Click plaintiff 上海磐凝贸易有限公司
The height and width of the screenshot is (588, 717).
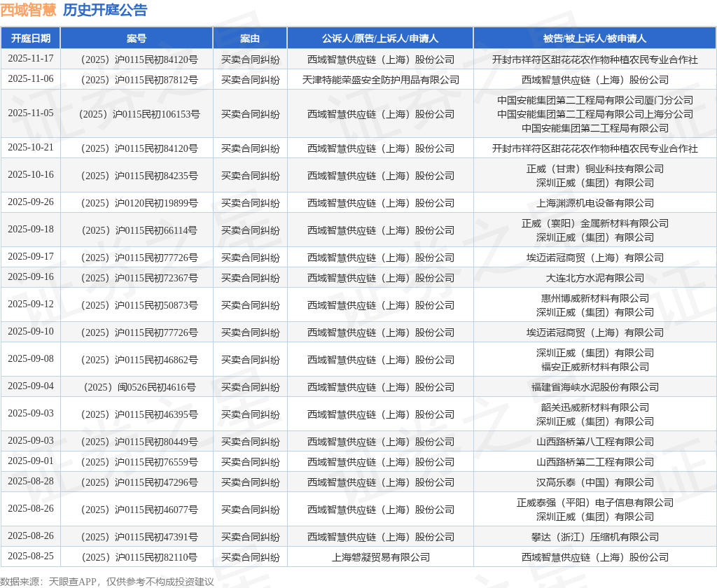(380, 557)
